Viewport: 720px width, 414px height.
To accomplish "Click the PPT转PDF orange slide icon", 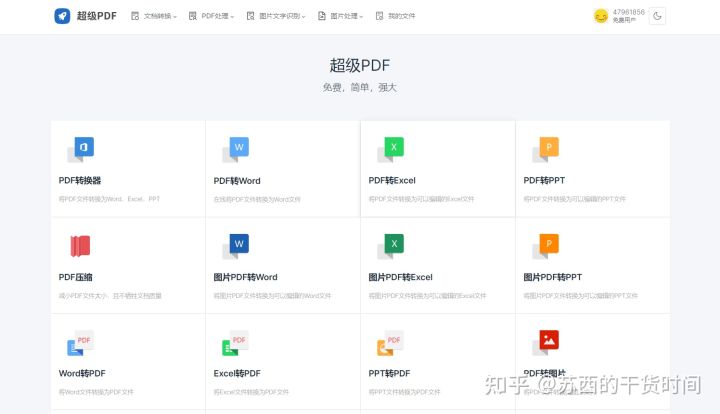I will pos(390,343).
